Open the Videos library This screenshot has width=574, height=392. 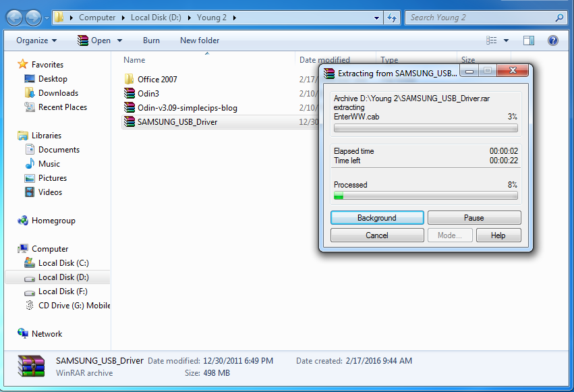coord(50,192)
